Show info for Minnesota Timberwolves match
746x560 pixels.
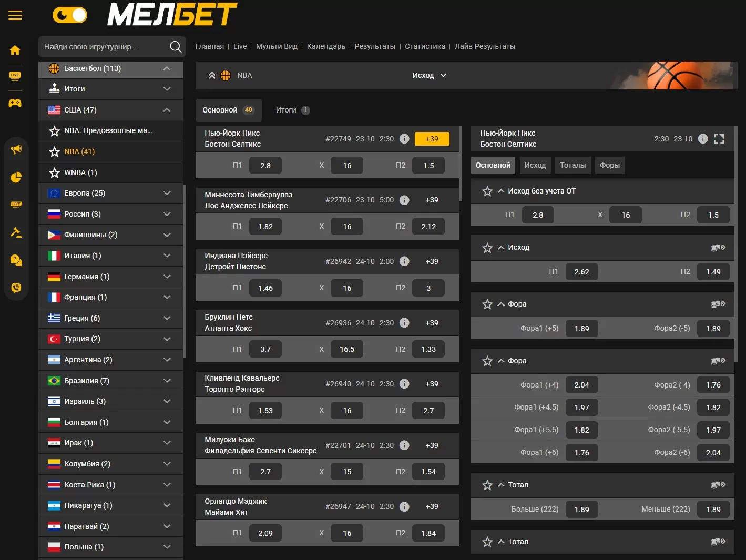tap(404, 200)
